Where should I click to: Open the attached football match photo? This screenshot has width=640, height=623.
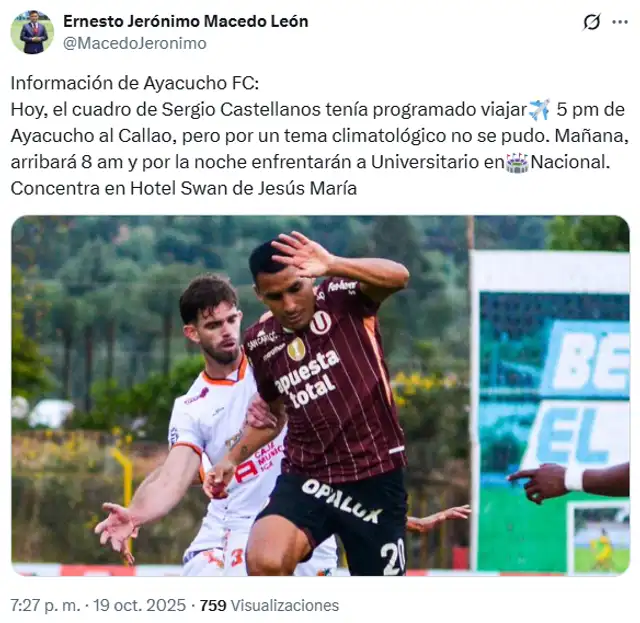tap(320, 396)
